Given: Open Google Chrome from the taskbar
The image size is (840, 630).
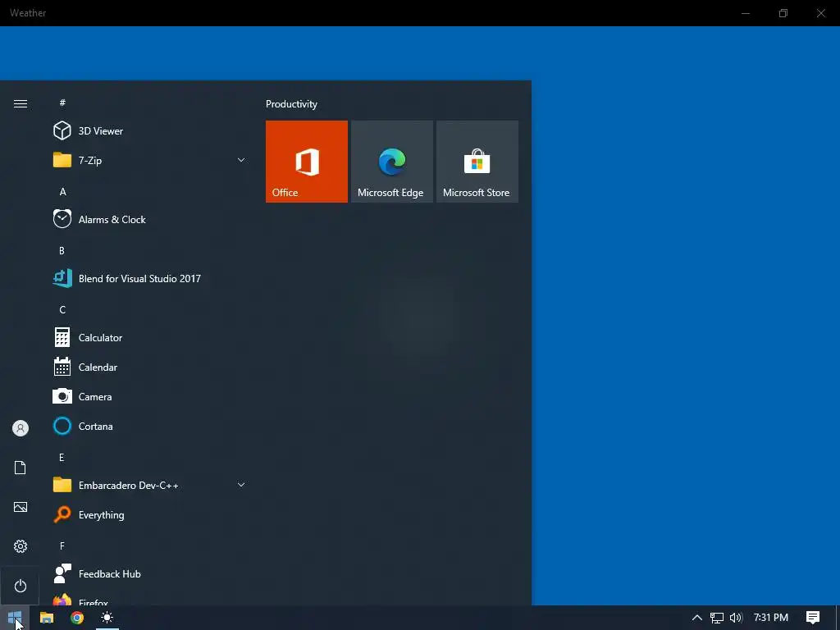Looking at the screenshot, I should point(77,618).
